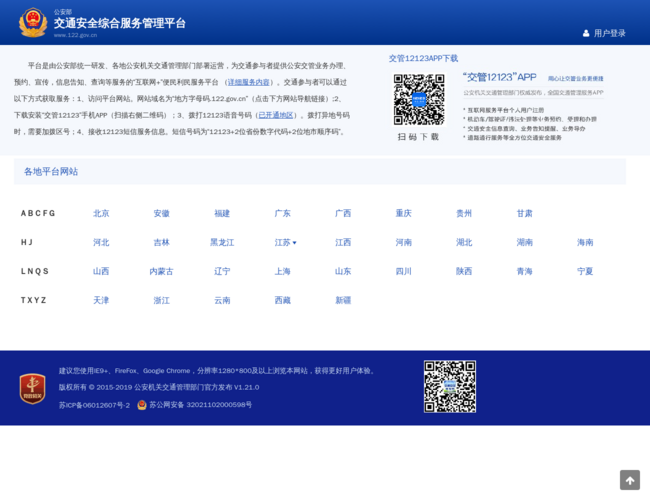Open the 详细服务内容 link

248,82
